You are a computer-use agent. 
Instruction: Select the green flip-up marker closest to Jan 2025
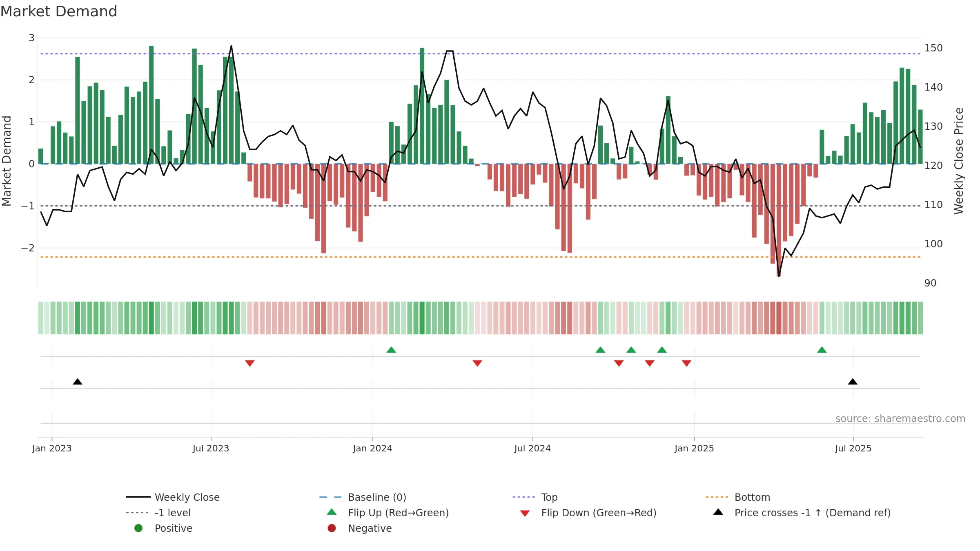coord(662,350)
